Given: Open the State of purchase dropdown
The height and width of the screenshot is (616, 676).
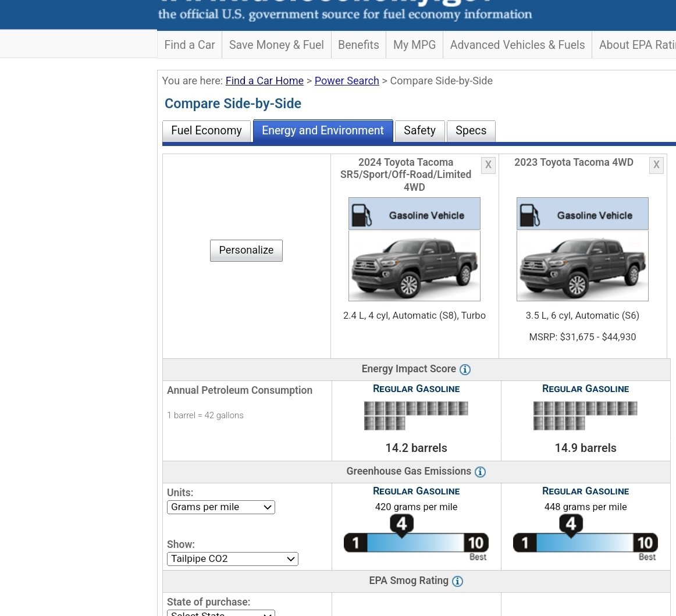Looking at the screenshot, I should (x=220, y=613).
